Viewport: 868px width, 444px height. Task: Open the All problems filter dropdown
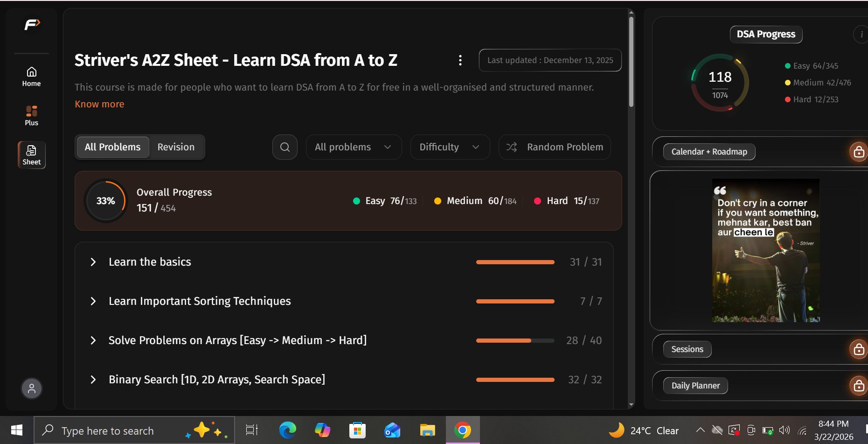click(354, 147)
